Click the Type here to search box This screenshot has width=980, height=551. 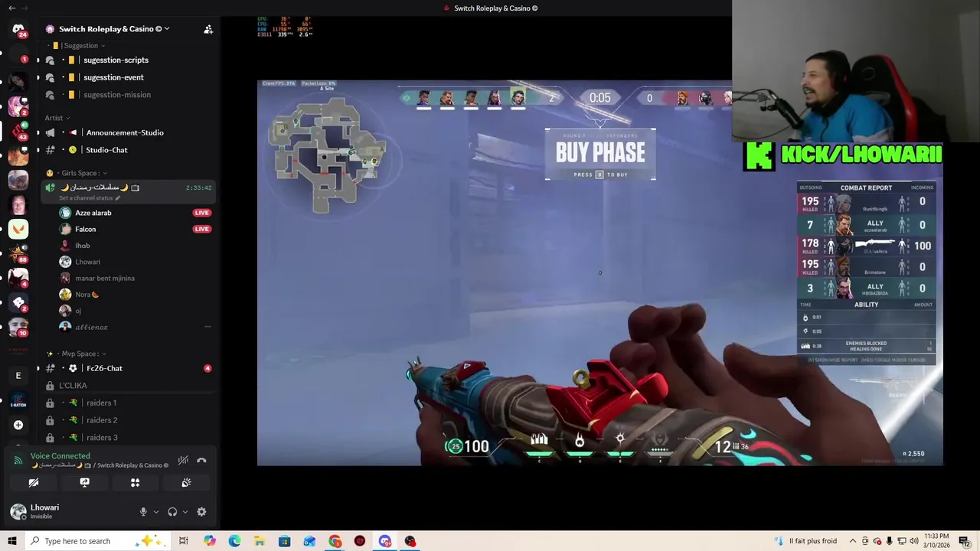pos(98,541)
